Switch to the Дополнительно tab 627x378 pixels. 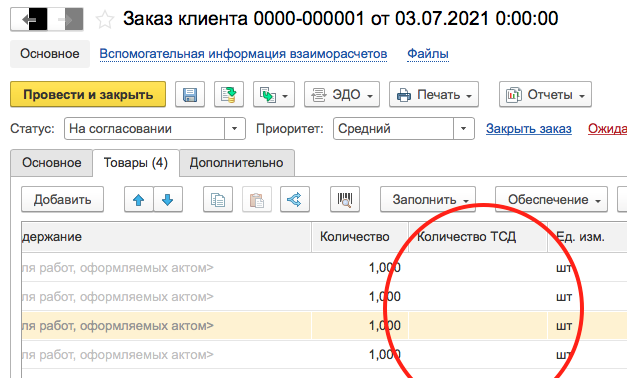[x=237, y=163]
